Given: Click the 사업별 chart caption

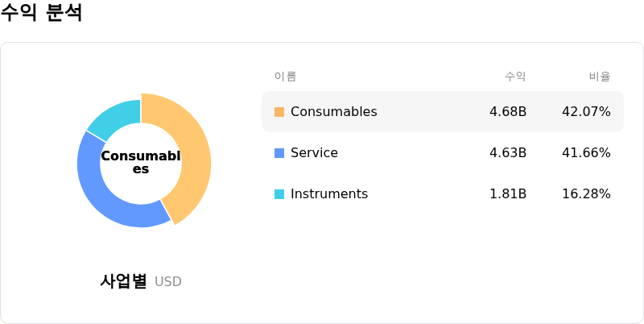Looking at the screenshot, I should [123, 281].
